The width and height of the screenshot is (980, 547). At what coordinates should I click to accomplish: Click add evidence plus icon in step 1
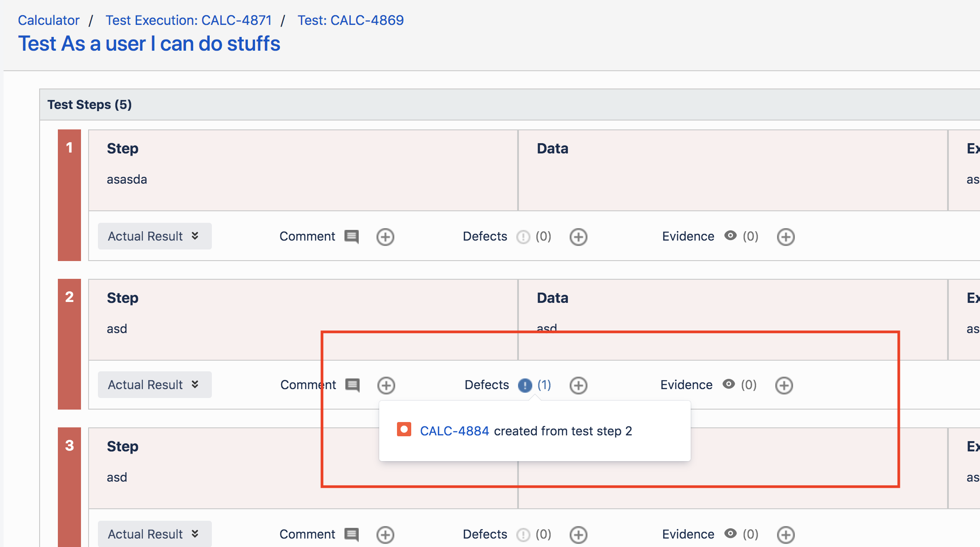click(x=786, y=237)
